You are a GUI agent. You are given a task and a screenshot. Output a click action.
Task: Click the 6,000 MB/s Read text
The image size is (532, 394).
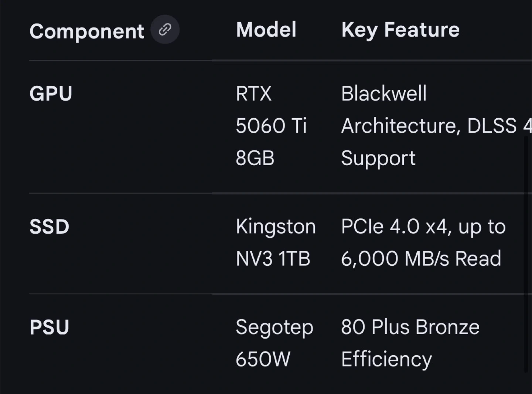[421, 259]
